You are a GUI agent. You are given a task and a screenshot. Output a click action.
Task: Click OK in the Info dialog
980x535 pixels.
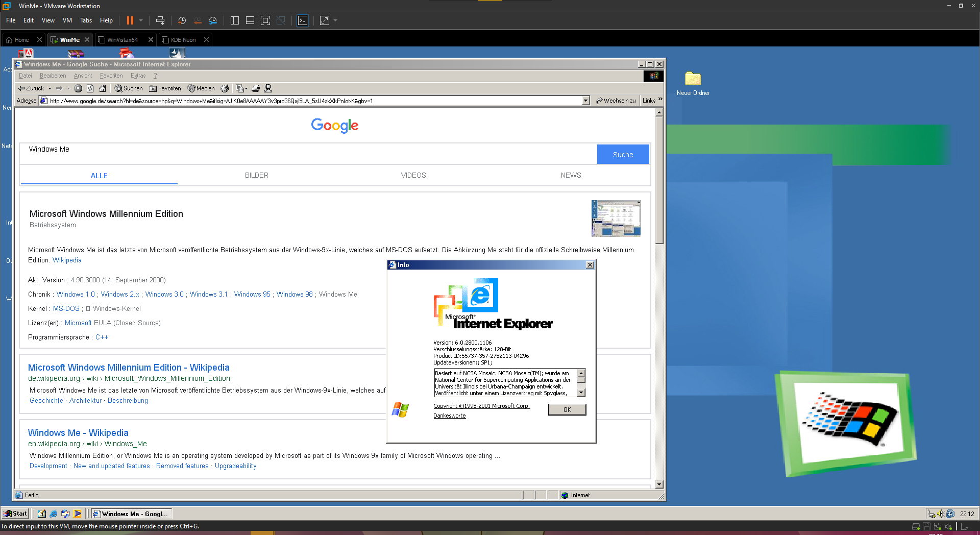(567, 409)
